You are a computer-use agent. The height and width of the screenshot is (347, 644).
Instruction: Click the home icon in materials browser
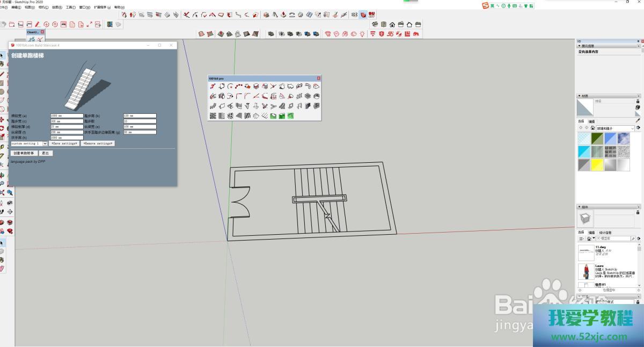point(592,128)
